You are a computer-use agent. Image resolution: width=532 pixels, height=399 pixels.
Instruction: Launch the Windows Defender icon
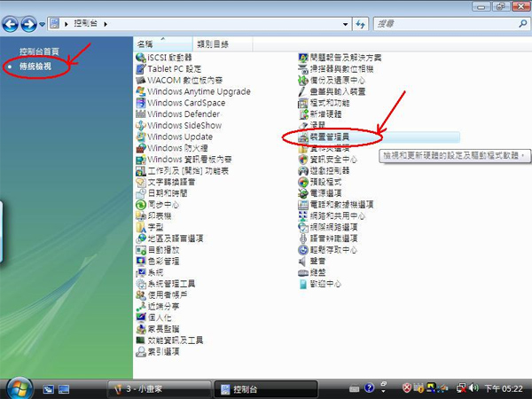coord(141,114)
